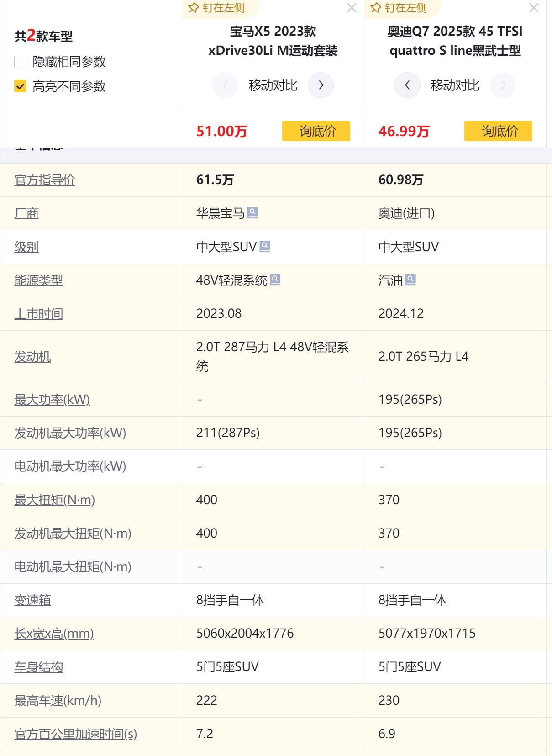Click 询底价 for the 宝马X5
The height and width of the screenshot is (756, 552).
pyautogui.click(x=316, y=131)
